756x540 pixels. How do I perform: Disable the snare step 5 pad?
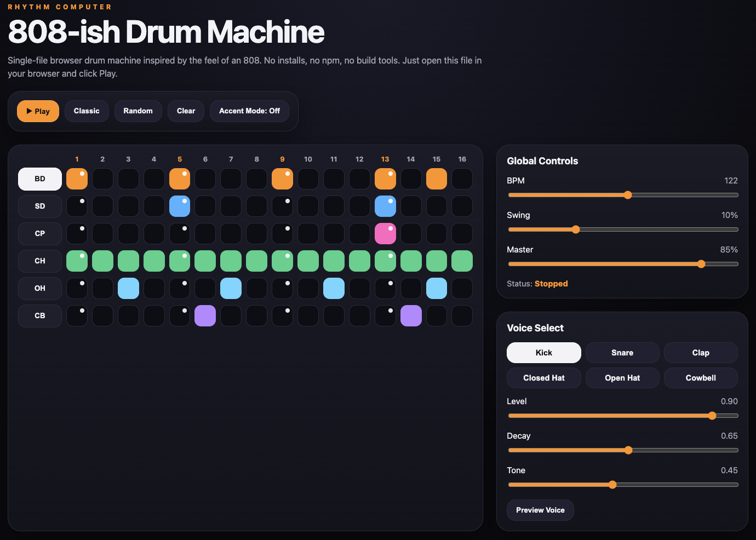(x=180, y=206)
